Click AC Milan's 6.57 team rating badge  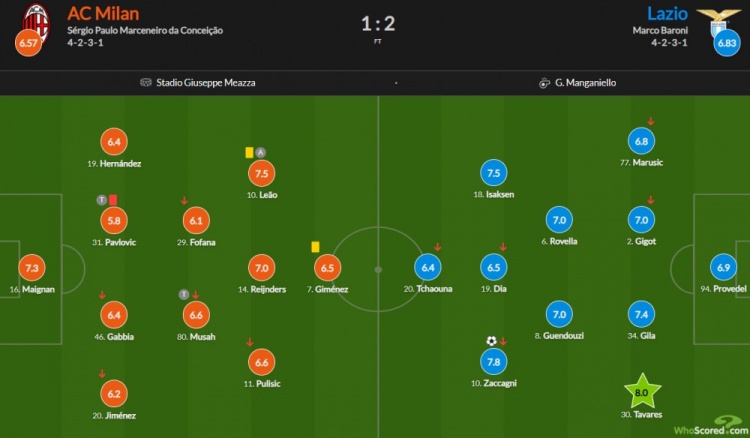pyautogui.click(x=28, y=45)
